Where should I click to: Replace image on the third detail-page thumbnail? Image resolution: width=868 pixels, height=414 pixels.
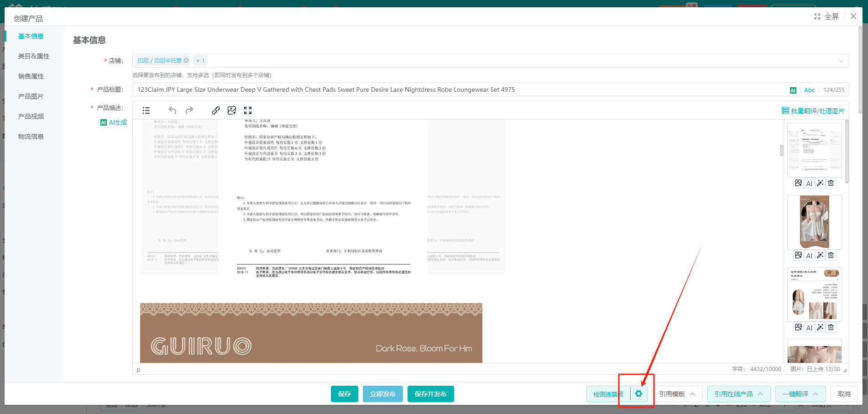[798, 327]
